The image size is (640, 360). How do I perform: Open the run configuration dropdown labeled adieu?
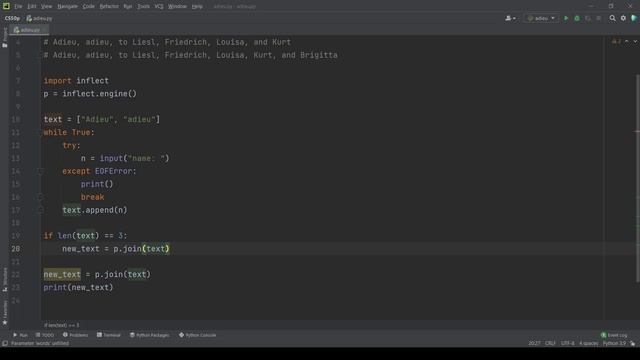coord(541,18)
